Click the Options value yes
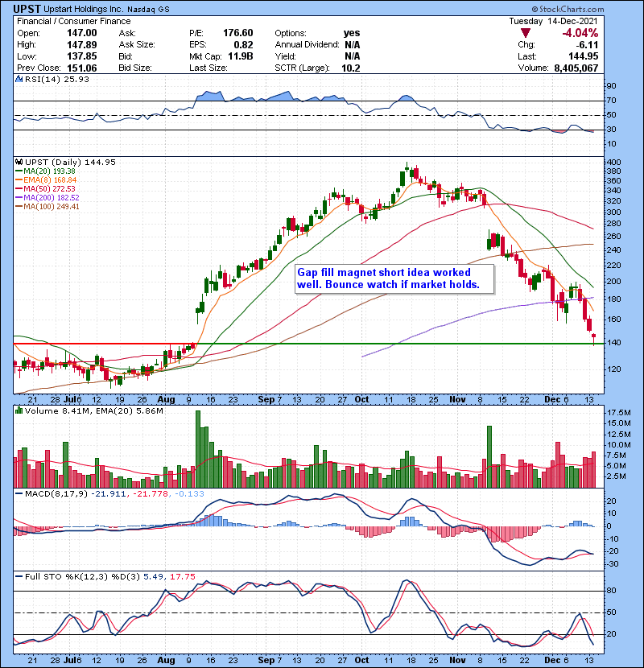Image resolution: width=644 pixels, height=668 pixels. pos(352,33)
